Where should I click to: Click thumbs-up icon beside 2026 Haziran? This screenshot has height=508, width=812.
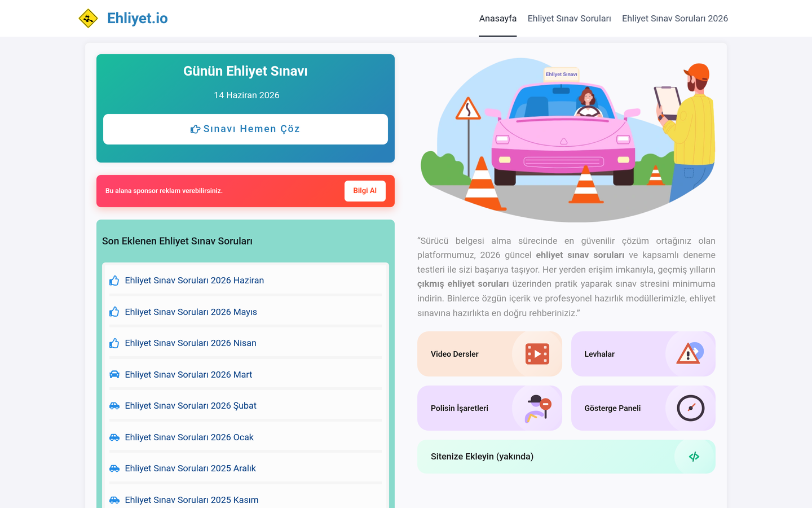[114, 281]
